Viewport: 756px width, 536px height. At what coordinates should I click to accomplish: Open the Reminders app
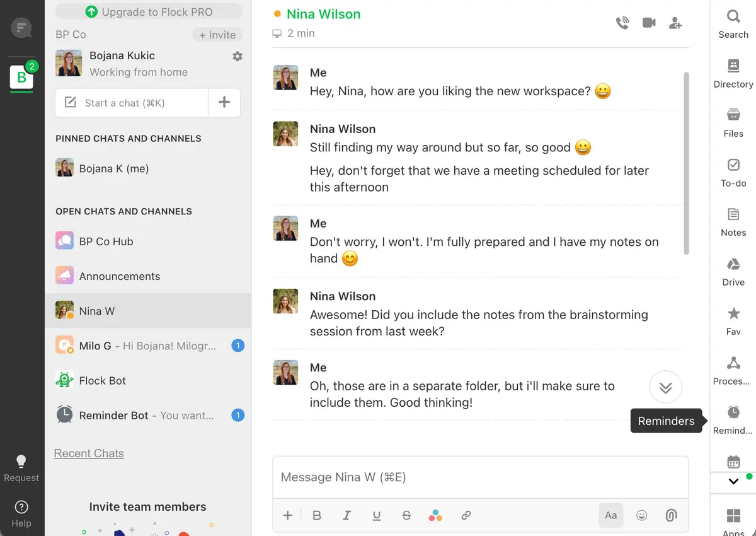pyautogui.click(x=733, y=419)
